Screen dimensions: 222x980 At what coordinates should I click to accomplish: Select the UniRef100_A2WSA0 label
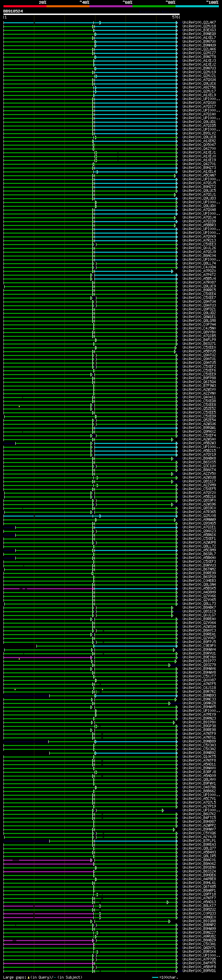click(199, 439)
